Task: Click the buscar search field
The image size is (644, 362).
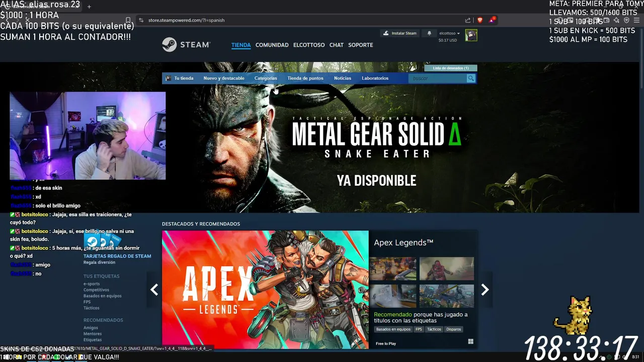Action: 438,78
